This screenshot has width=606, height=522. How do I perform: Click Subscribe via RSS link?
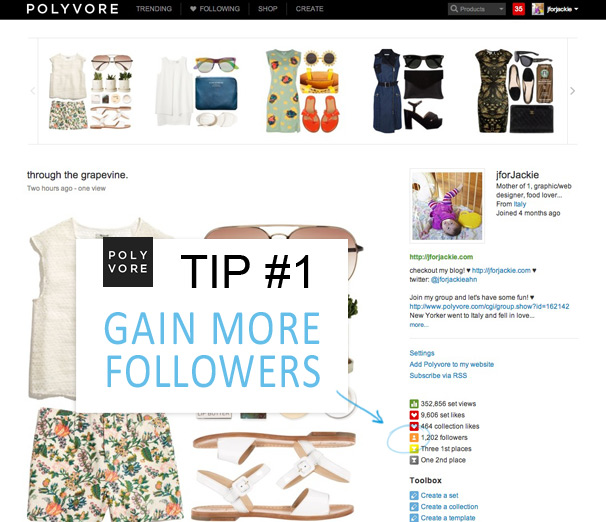(x=438, y=376)
